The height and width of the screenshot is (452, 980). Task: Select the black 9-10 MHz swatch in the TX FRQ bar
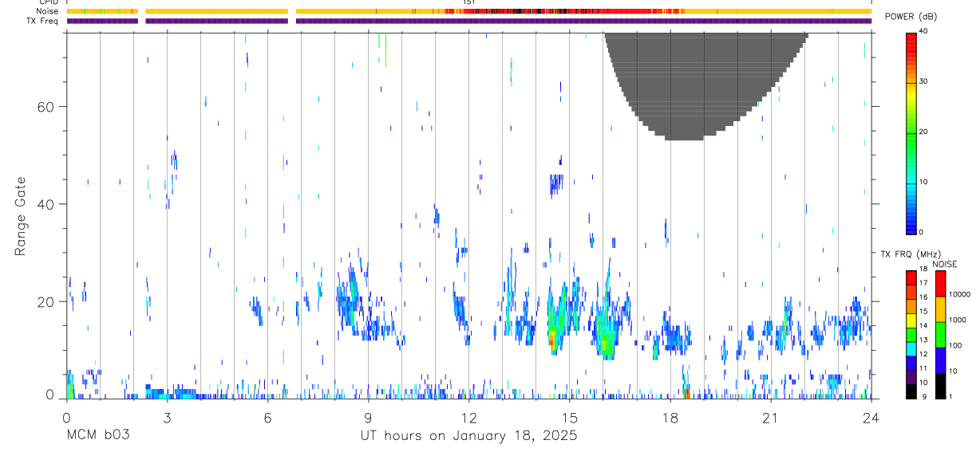[x=911, y=391]
